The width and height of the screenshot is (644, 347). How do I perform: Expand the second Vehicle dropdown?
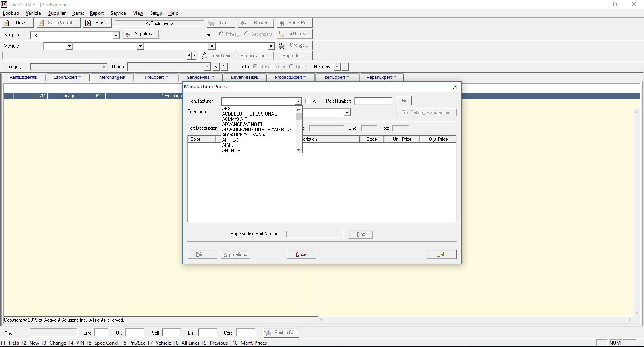140,46
